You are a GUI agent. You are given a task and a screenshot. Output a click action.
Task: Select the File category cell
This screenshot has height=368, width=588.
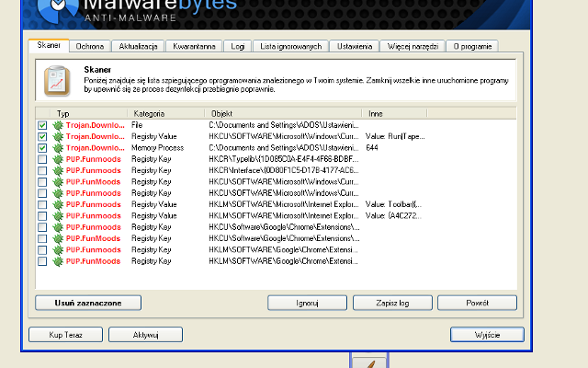tap(137, 125)
